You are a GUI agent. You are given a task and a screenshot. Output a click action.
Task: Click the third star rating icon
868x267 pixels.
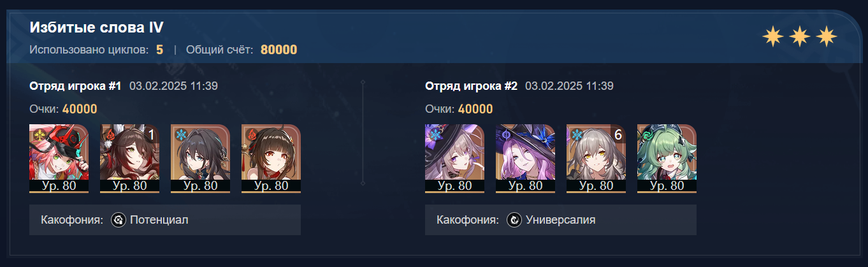[x=826, y=37]
